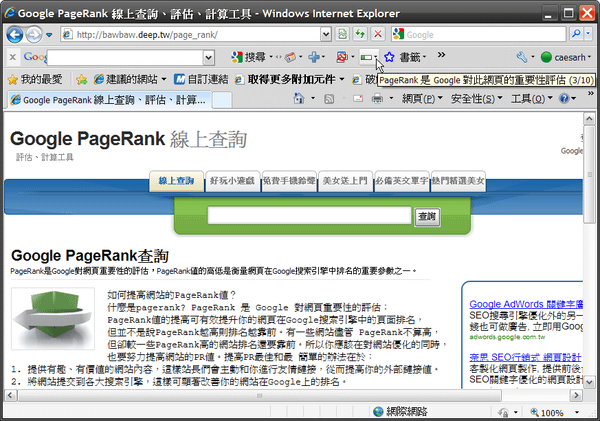
Task: Select the 好玩小遊戲 tab
Action: (232, 181)
